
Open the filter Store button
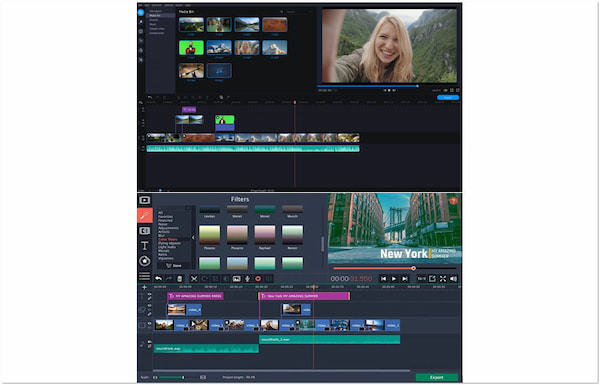174,266
